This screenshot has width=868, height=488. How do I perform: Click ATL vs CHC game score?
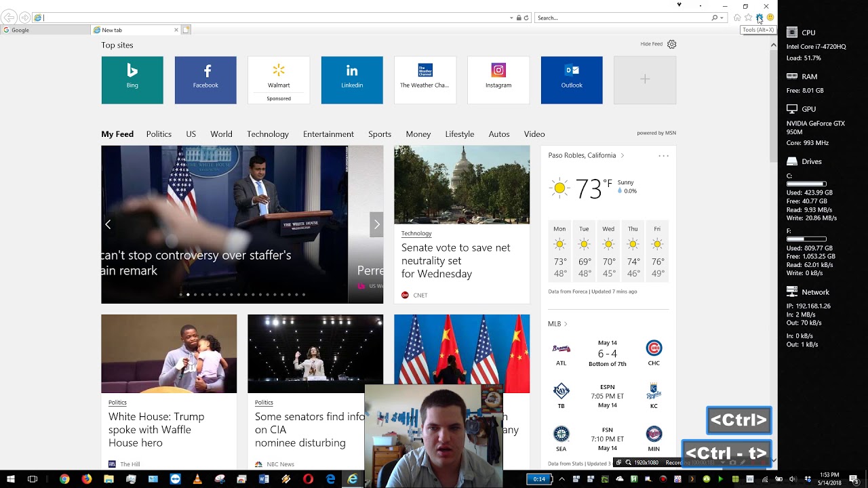coord(607,354)
